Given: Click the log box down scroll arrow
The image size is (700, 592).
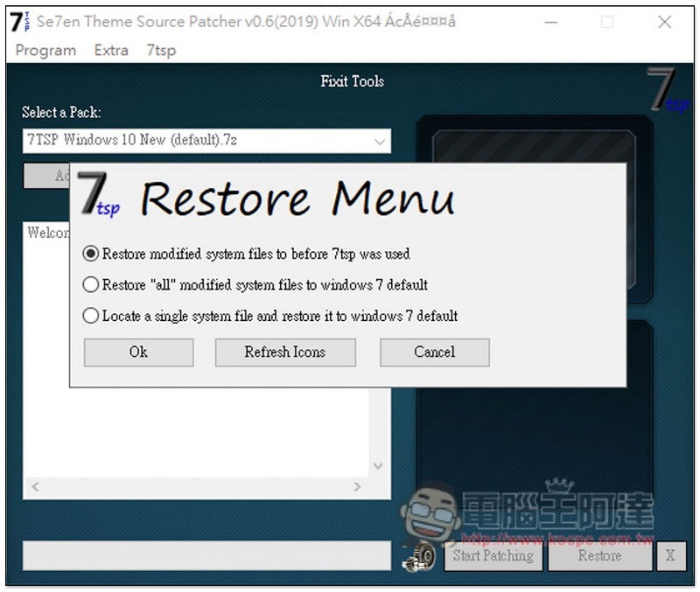Looking at the screenshot, I should click(378, 466).
